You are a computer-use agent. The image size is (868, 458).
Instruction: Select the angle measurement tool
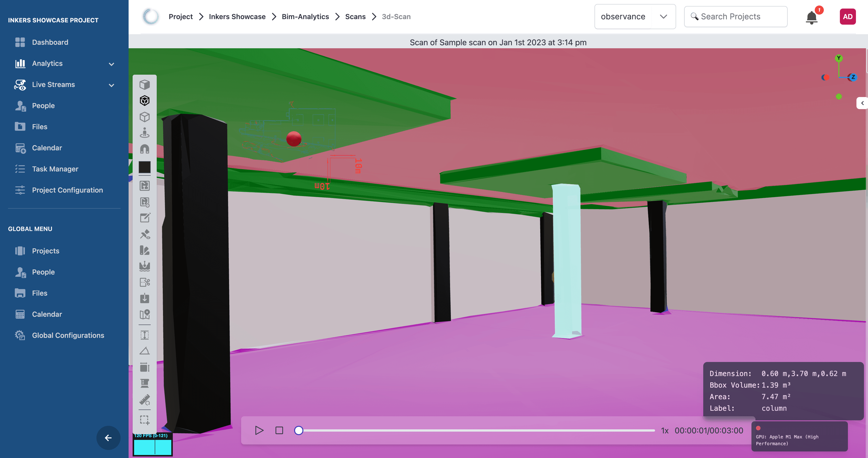(145, 351)
